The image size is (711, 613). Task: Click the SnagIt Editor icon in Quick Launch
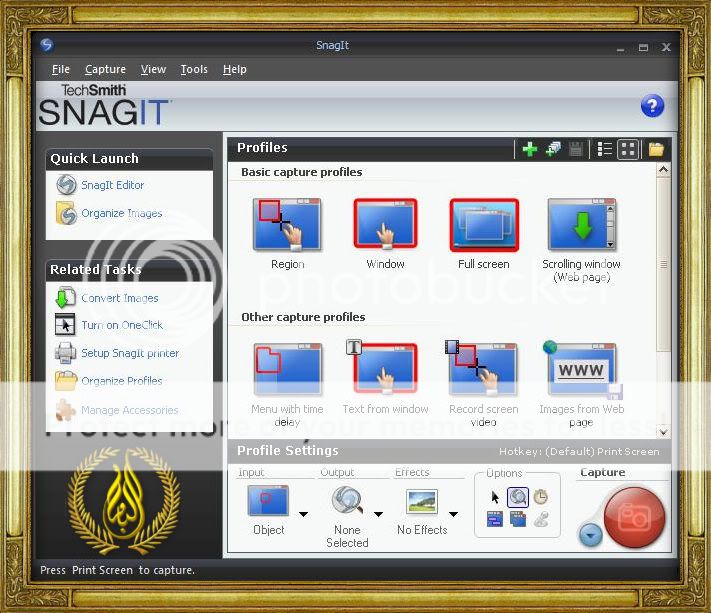(x=66, y=185)
